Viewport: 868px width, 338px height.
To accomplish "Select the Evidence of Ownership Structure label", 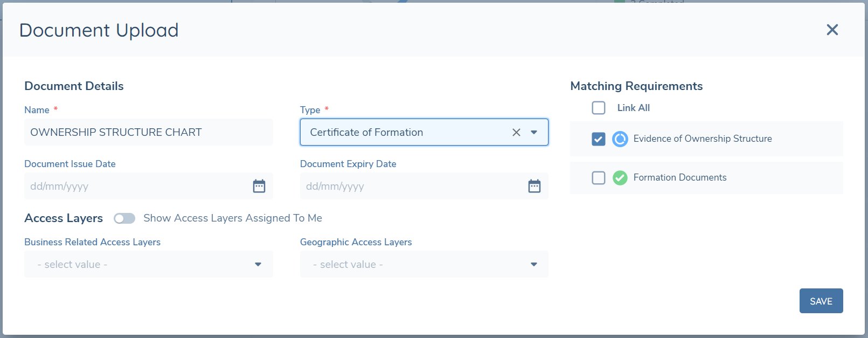I will pos(703,139).
